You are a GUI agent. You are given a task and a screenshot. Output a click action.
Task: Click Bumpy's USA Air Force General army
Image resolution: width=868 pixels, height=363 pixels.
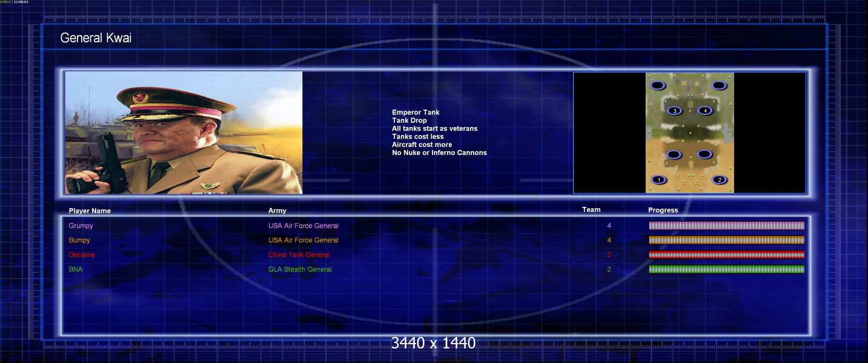pyautogui.click(x=303, y=240)
